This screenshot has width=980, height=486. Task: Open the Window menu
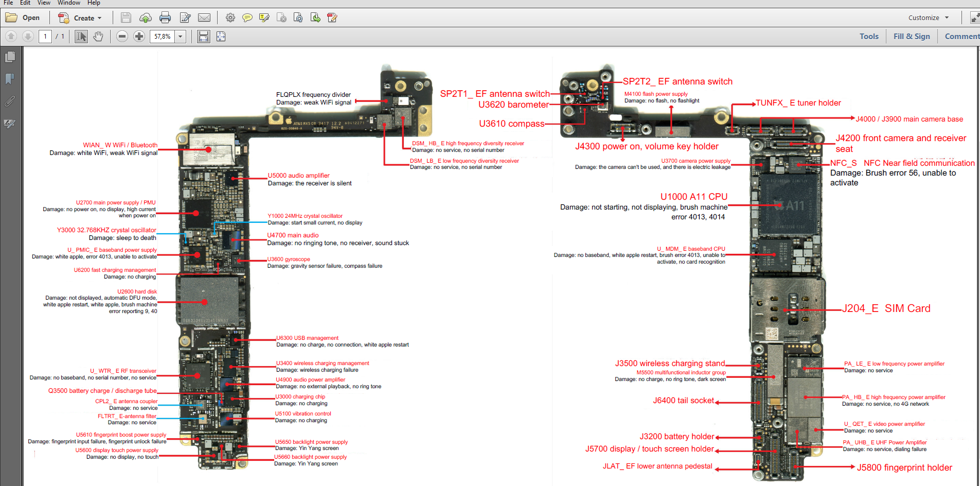tap(69, 3)
